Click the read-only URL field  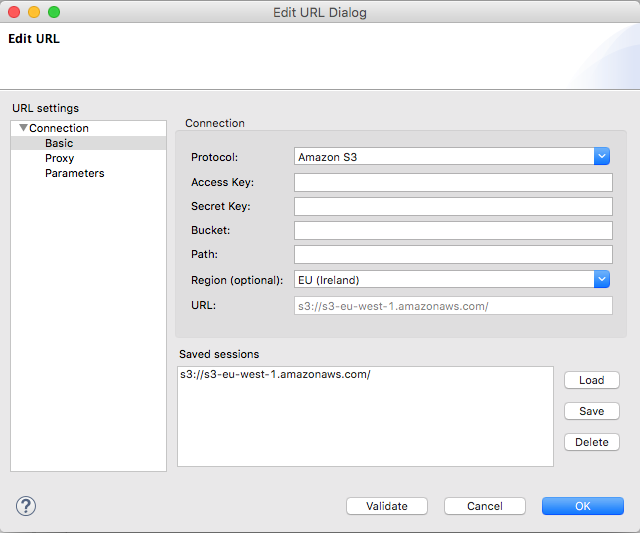coord(452,305)
